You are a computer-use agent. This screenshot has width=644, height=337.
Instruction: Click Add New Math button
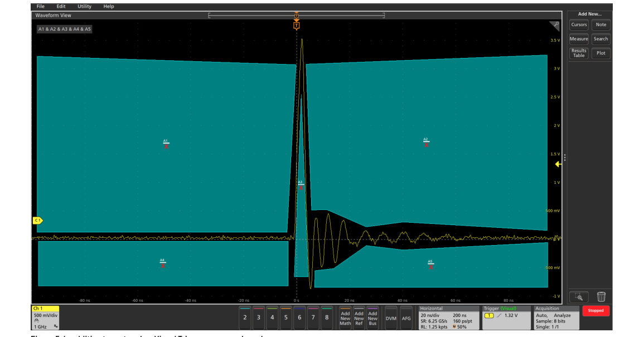pos(345,317)
